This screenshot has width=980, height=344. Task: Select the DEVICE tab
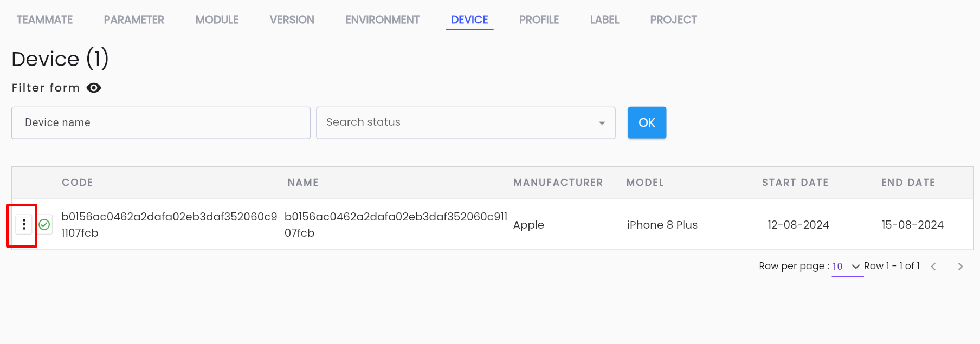tap(469, 20)
